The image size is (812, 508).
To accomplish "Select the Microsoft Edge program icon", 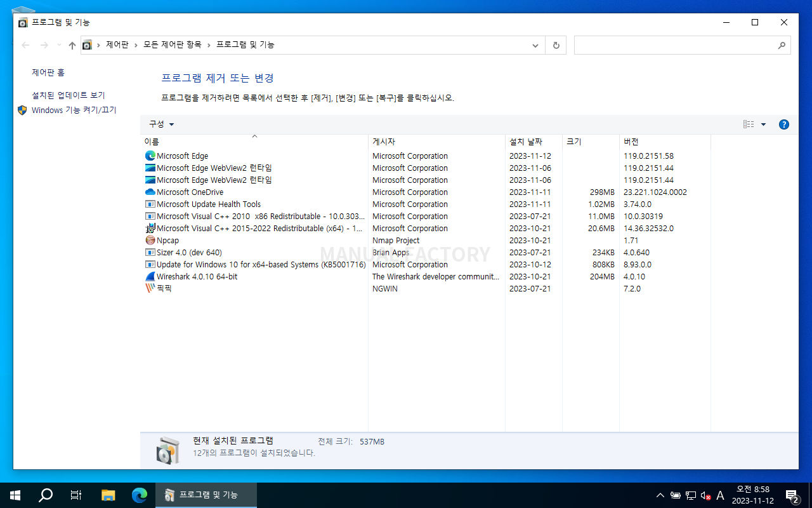I will (x=150, y=156).
